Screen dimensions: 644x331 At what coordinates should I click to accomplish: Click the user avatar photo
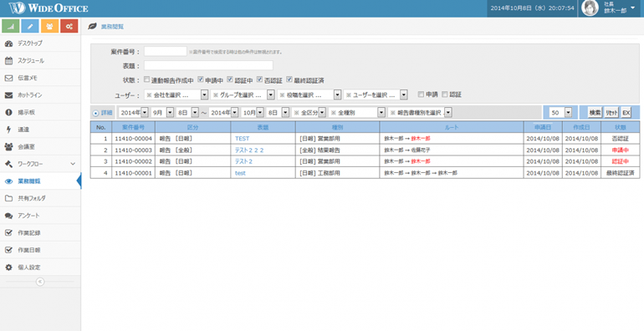(x=590, y=8)
